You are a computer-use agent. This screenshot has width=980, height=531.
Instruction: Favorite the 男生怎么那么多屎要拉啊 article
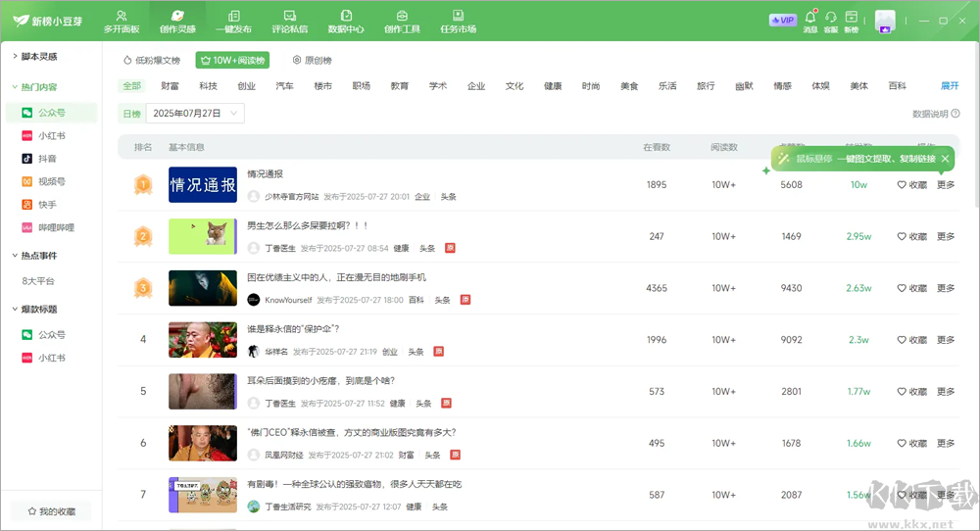tap(912, 237)
